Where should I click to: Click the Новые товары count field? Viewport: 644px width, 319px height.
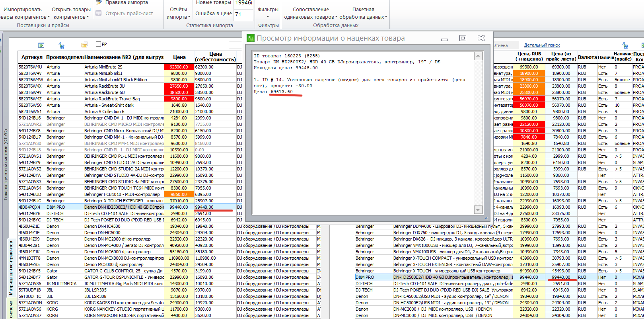[x=243, y=3]
